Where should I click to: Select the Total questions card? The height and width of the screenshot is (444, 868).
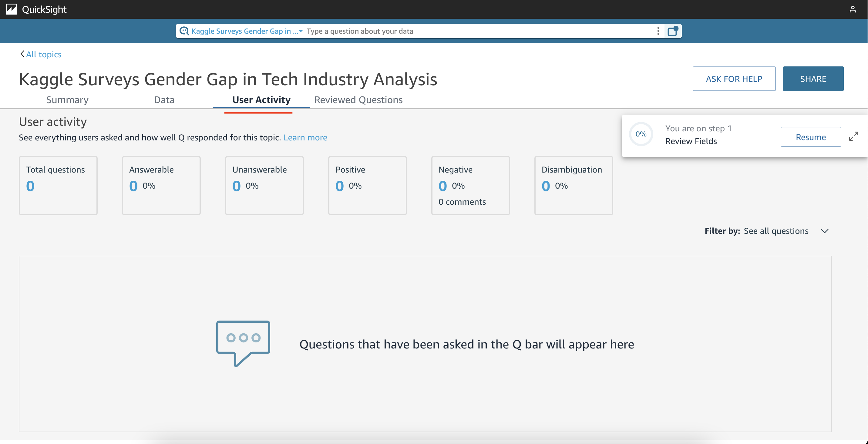click(x=58, y=185)
